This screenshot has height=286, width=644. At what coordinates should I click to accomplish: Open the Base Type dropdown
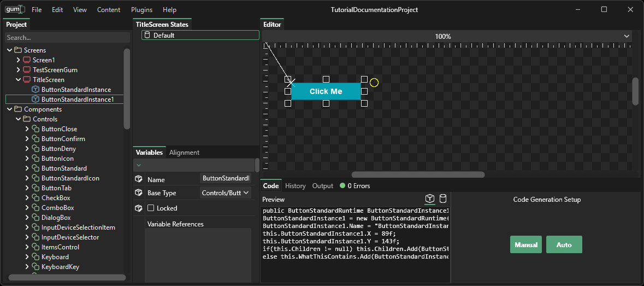click(226, 192)
